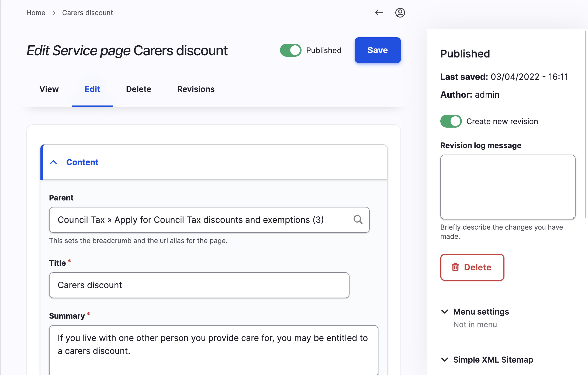Expand Menu settings panel

pos(481,312)
